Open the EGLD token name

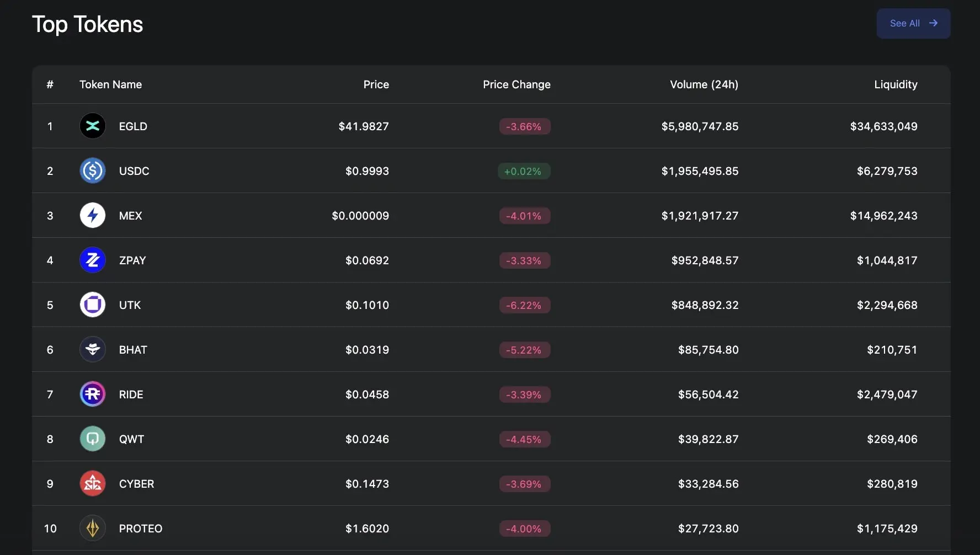(133, 126)
